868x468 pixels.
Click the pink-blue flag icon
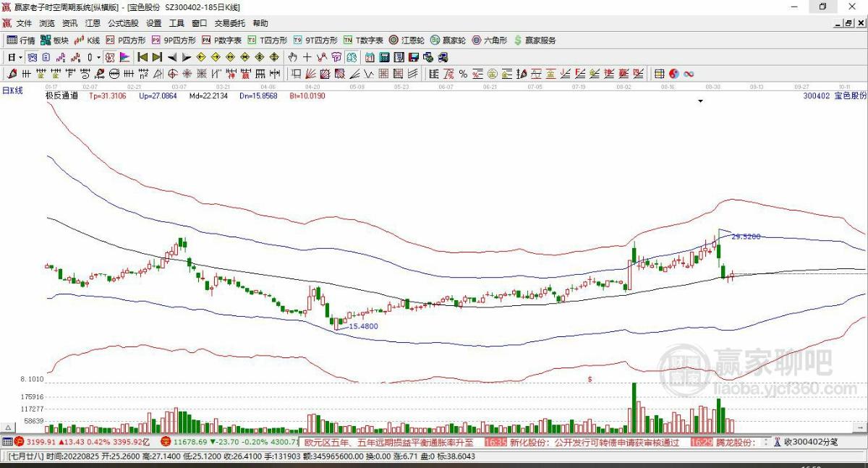pos(124,56)
